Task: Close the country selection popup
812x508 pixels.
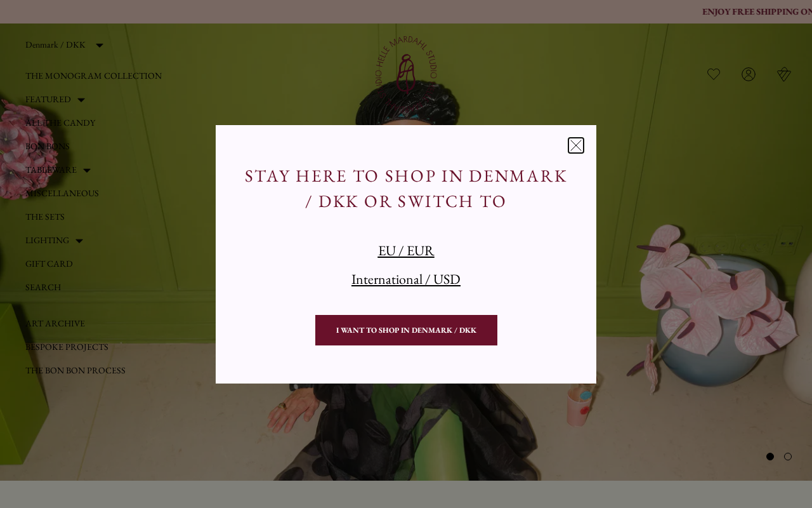Action: 576,145
